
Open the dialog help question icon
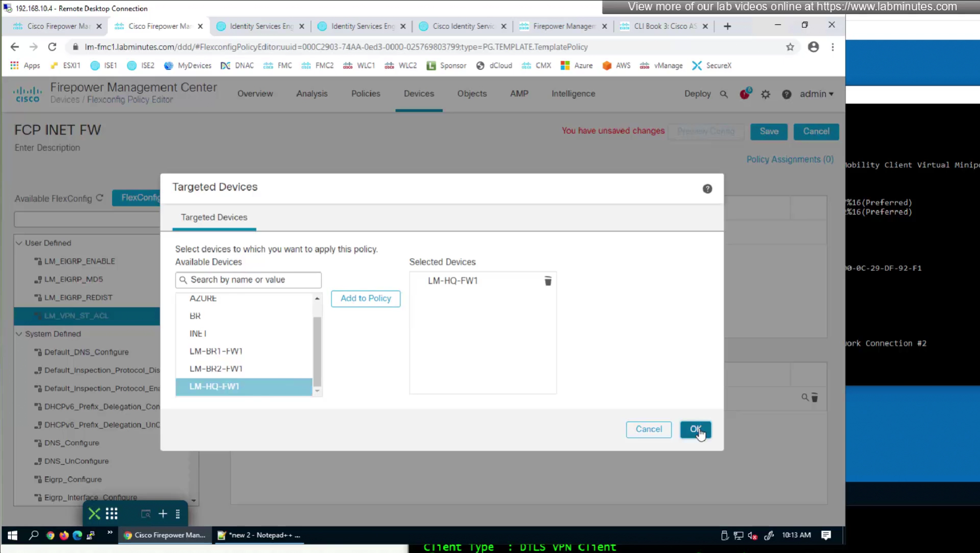click(x=707, y=189)
